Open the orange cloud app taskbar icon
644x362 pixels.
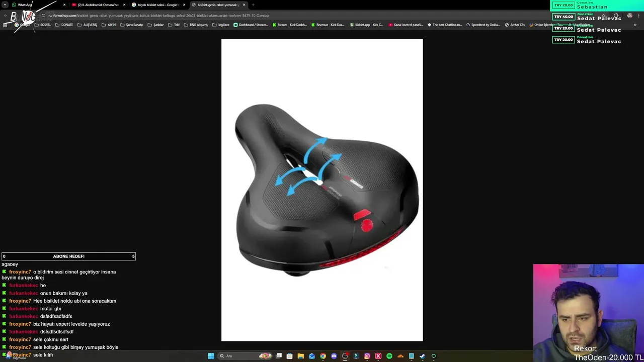pyautogui.click(x=400, y=356)
